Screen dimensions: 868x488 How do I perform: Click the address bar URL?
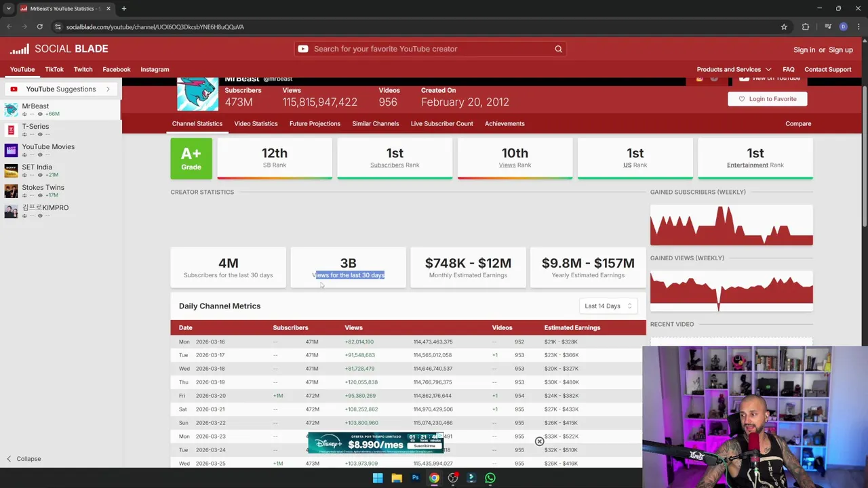coord(155,26)
